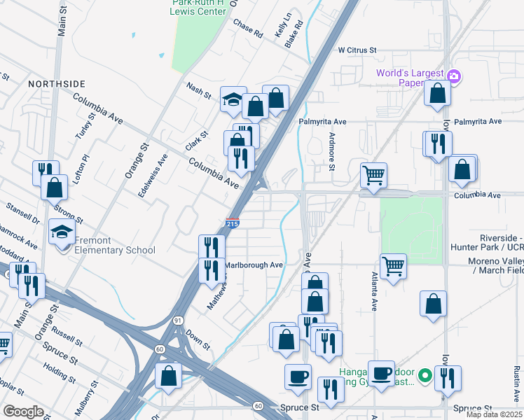
Task: Open the restaurant marker just above Spruce St label
Action: 331,391
